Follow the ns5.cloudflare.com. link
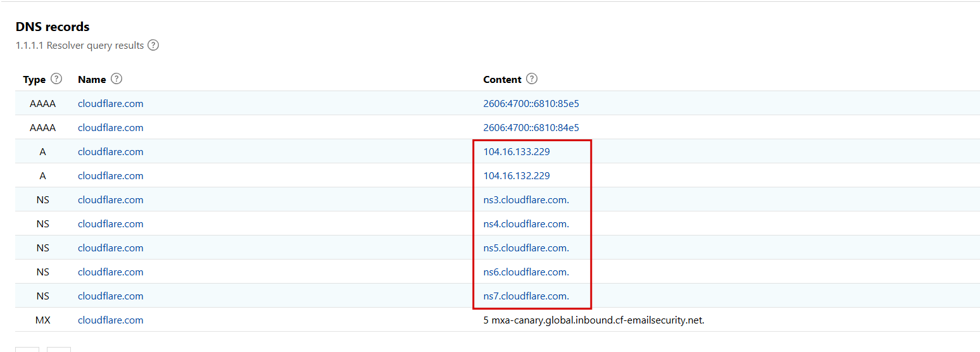 (526, 248)
